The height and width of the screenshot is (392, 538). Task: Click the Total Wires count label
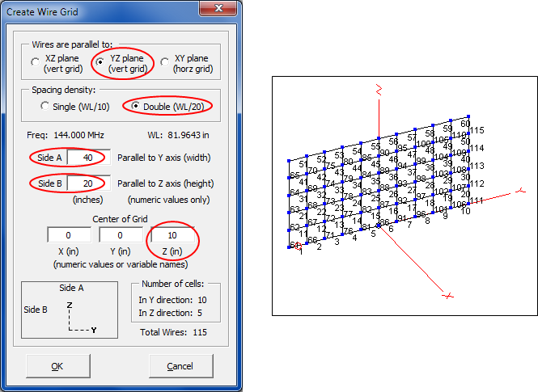click(x=175, y=332)
